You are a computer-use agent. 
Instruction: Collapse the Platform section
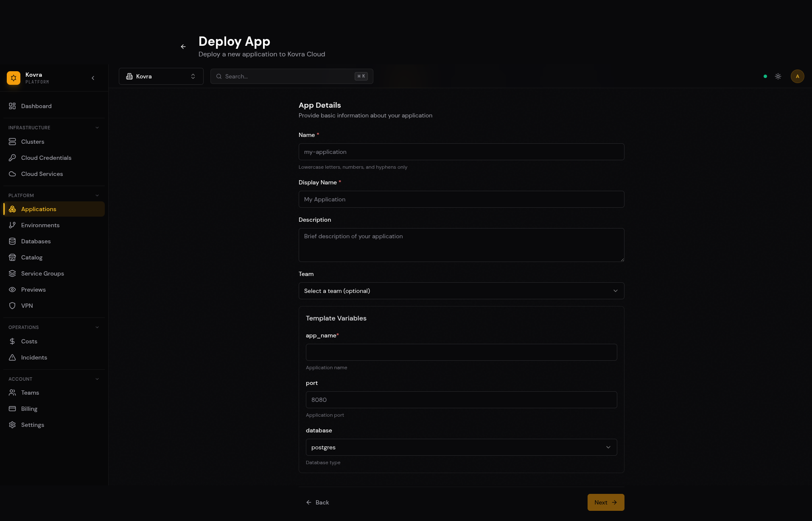pos(97,195)
